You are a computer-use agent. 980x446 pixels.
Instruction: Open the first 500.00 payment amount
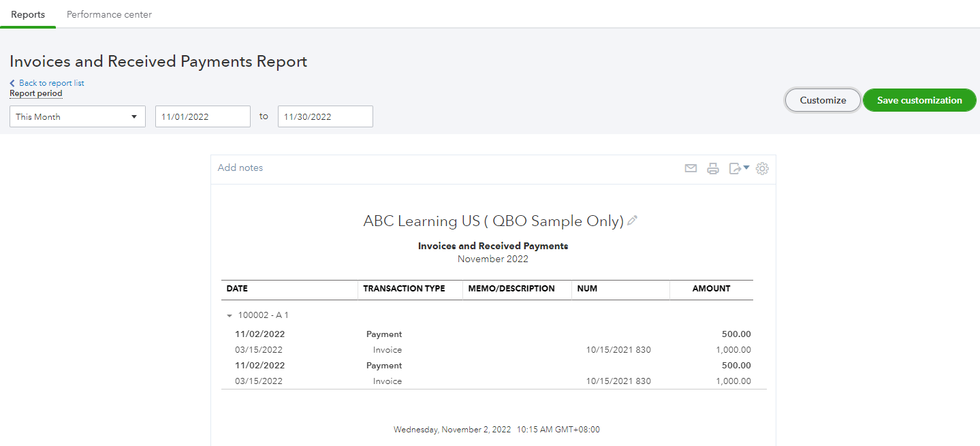click(736, 334)
